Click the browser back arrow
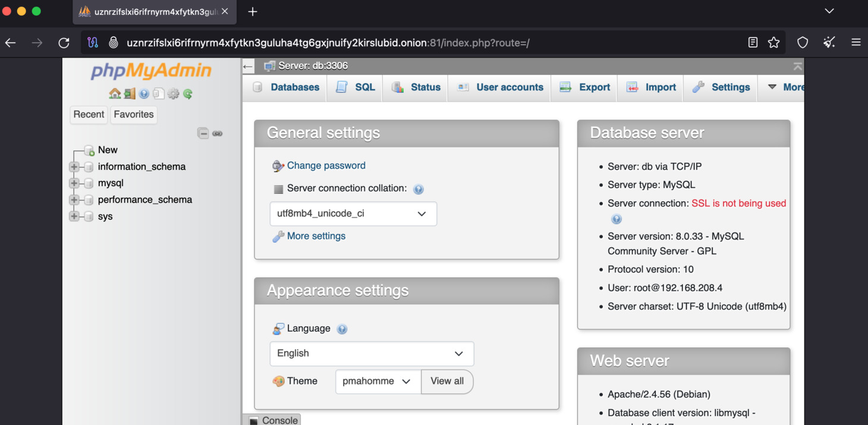The height and width of the screenshot is (425, 868). click(x=11, y=43)
